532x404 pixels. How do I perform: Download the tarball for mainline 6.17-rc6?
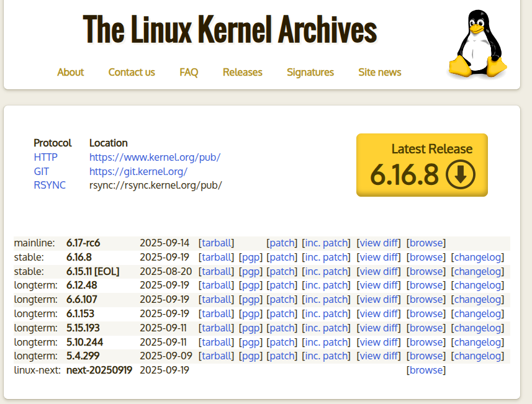[216, 243]
